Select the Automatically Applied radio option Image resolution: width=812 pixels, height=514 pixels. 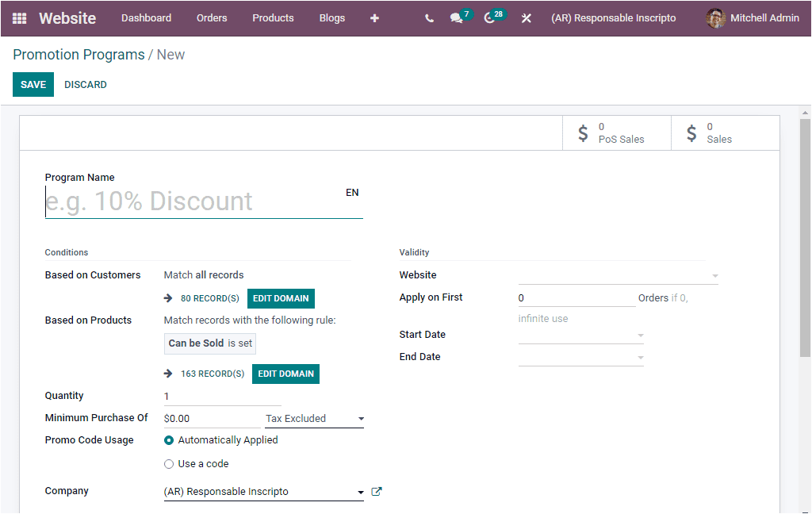168,439
